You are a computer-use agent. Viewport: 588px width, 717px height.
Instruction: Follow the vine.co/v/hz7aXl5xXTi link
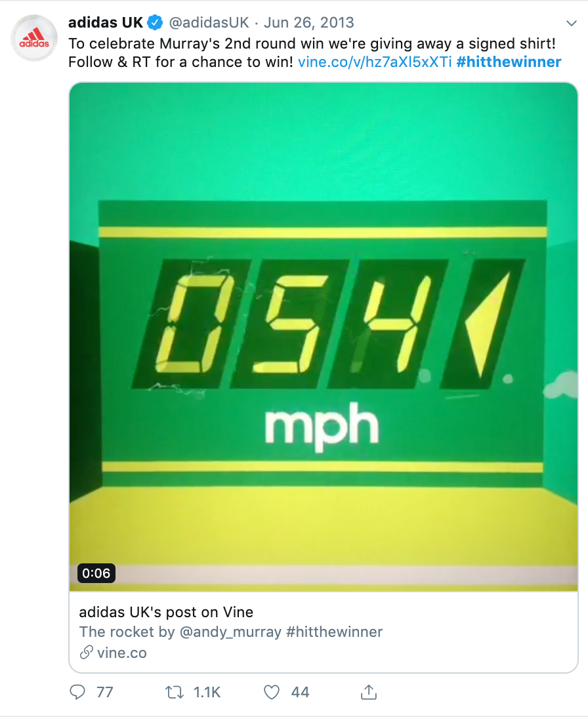coord(375,62)
